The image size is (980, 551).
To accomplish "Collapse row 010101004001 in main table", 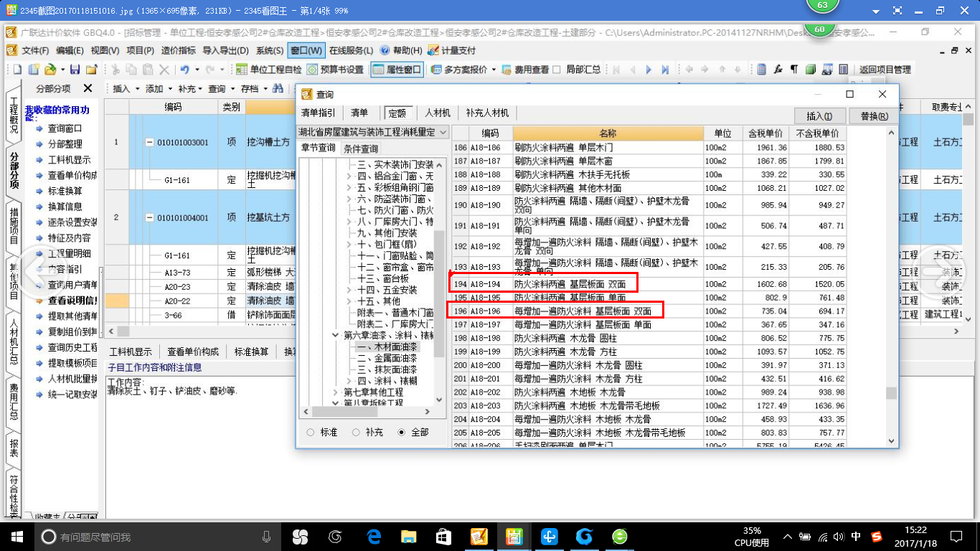I will point(149,217).
